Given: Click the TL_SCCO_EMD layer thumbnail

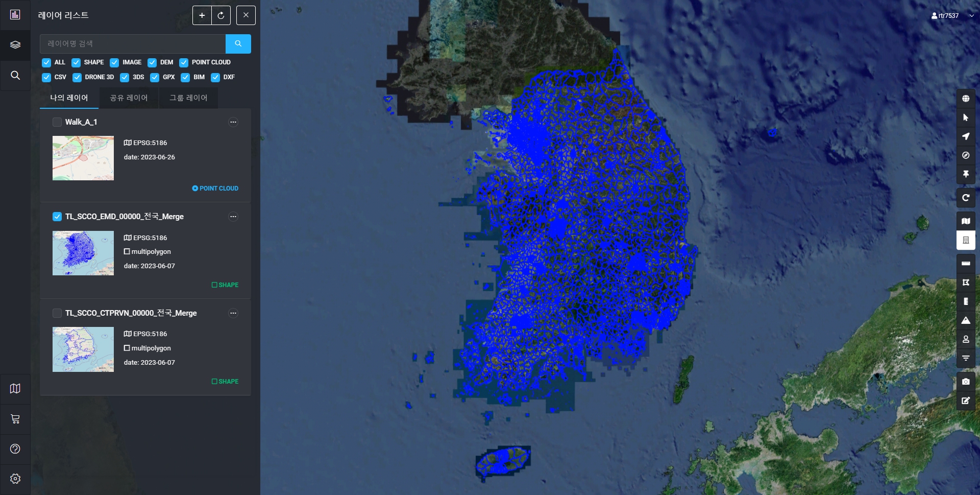Looking at the screenshot, I should tap(83, 253).
